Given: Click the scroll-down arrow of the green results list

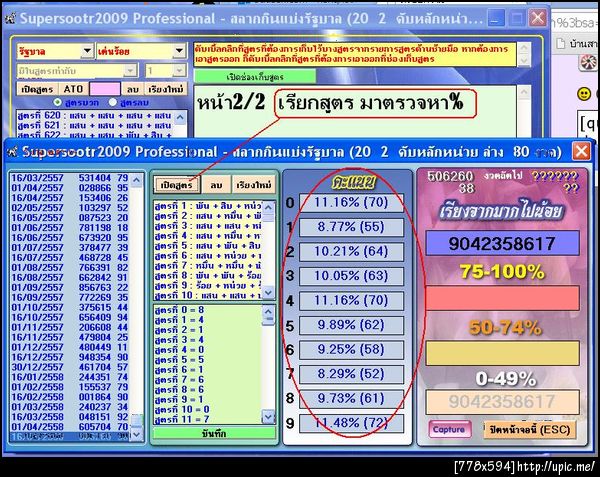Looking at the screenshot, I should [268, 416].
